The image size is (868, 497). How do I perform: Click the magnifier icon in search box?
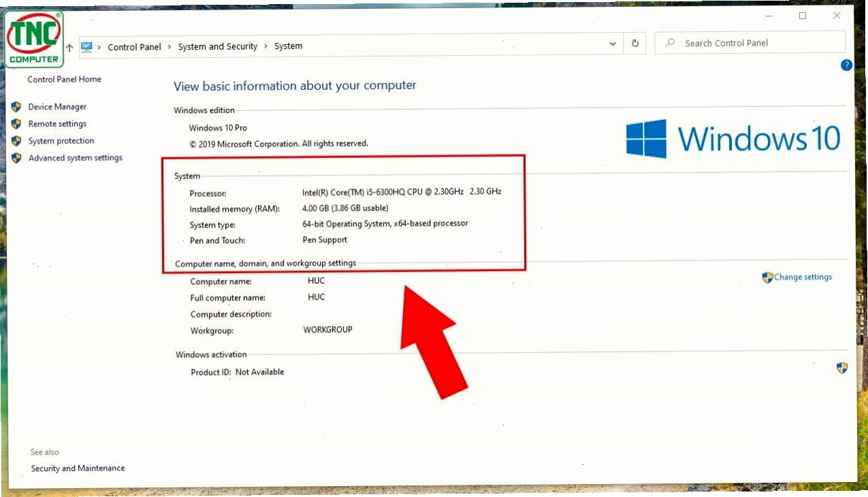(671, 43)
